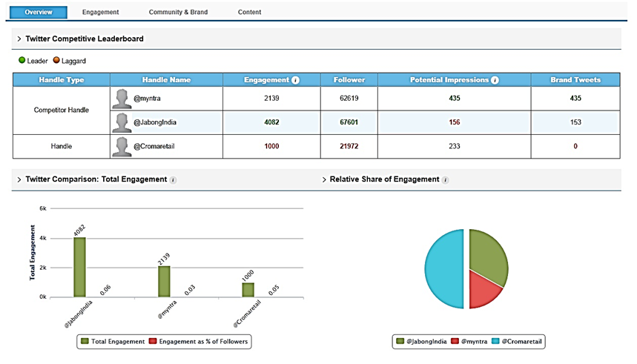
Task: Click info icon beside Total Engagement title
Action: click(173, 180)
